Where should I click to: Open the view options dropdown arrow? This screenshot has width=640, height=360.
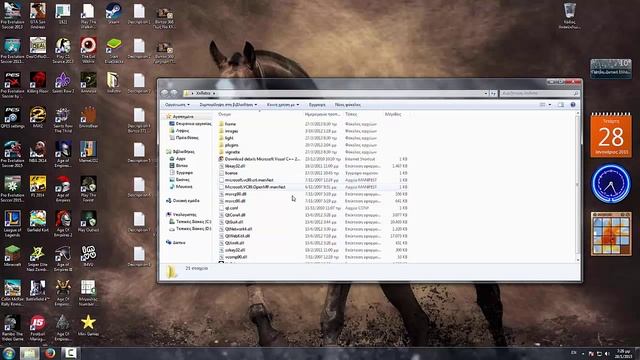550,105
